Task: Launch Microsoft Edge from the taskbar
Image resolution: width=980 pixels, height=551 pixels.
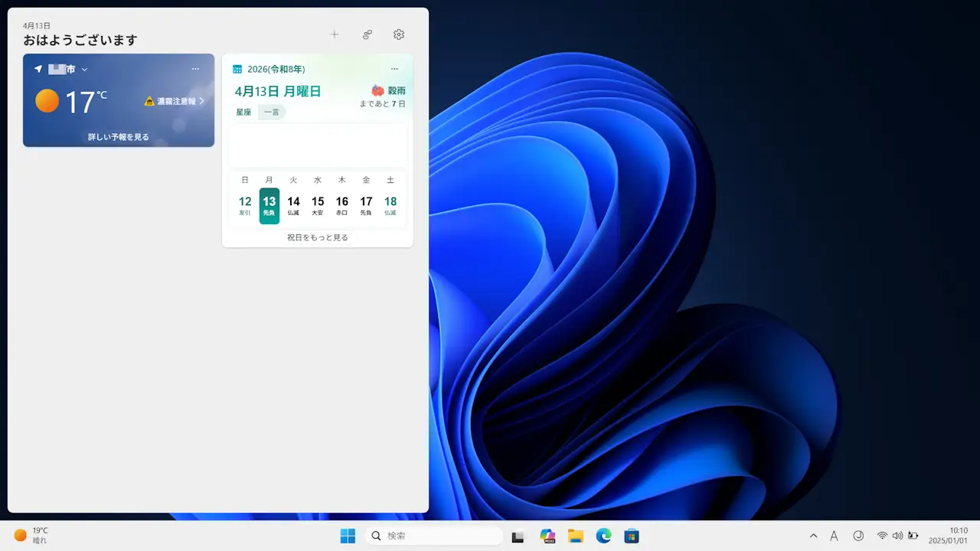Action: 604,536
